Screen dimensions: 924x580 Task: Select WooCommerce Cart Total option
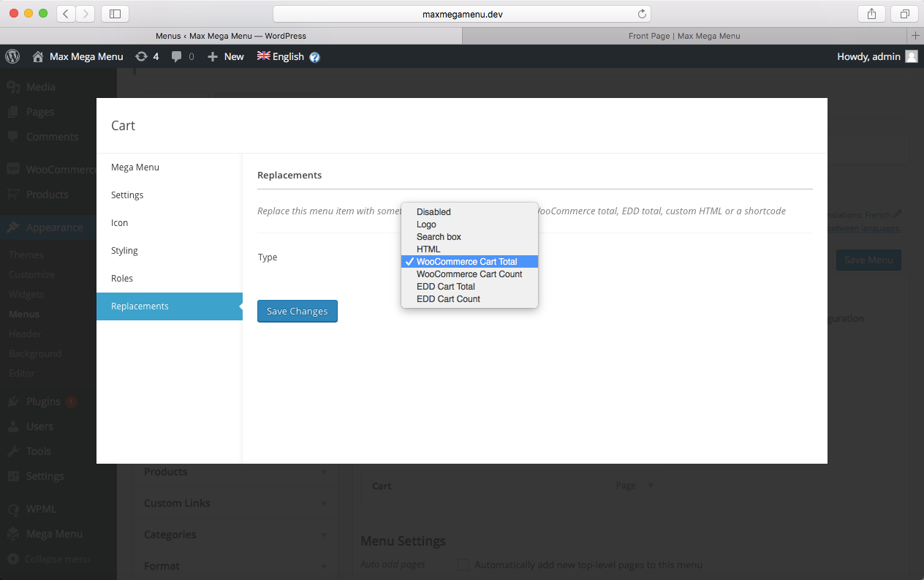pyautogui.click(x=469, y=262)
